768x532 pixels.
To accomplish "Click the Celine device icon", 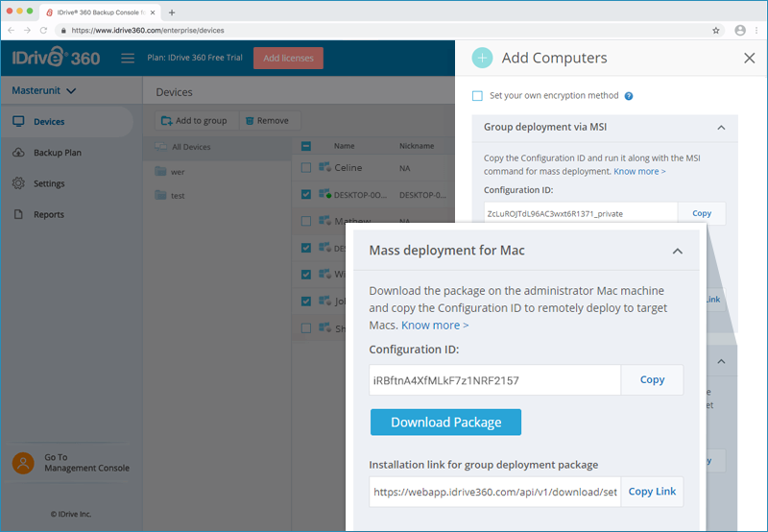I will pyautogui.click(x=324, y=167).
